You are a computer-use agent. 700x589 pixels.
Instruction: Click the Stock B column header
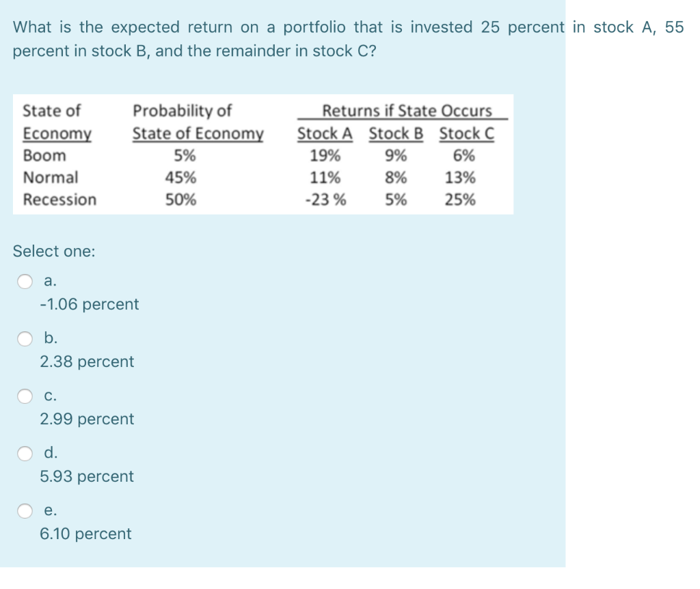395,134
